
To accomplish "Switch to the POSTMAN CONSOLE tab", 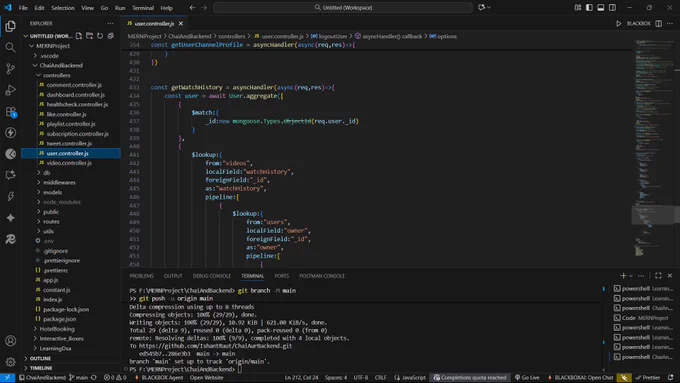I will (322, 276).
